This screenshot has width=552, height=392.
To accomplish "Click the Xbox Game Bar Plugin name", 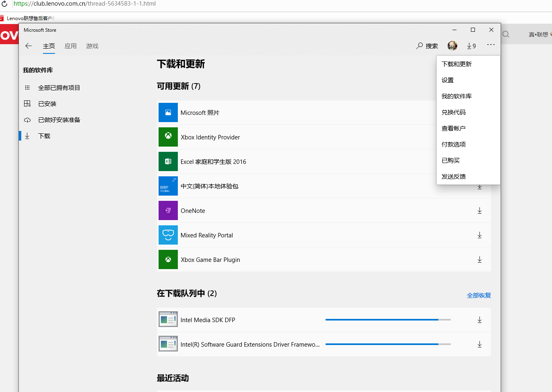I will pos(210,259).
